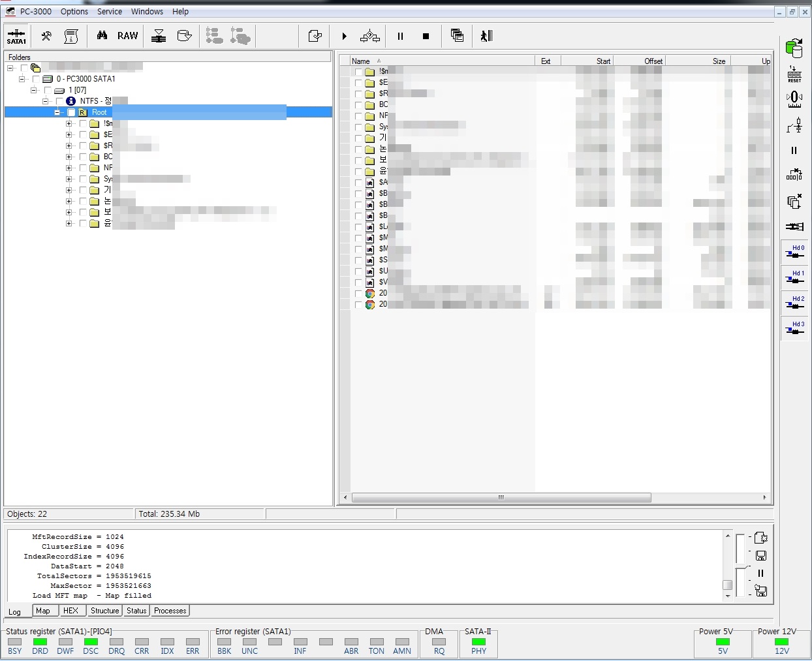Image resolution: width=812 pixels, height=661 pixels.
Task: Open the Service menu
Action: pyautogui.click(x=110, y=12)
